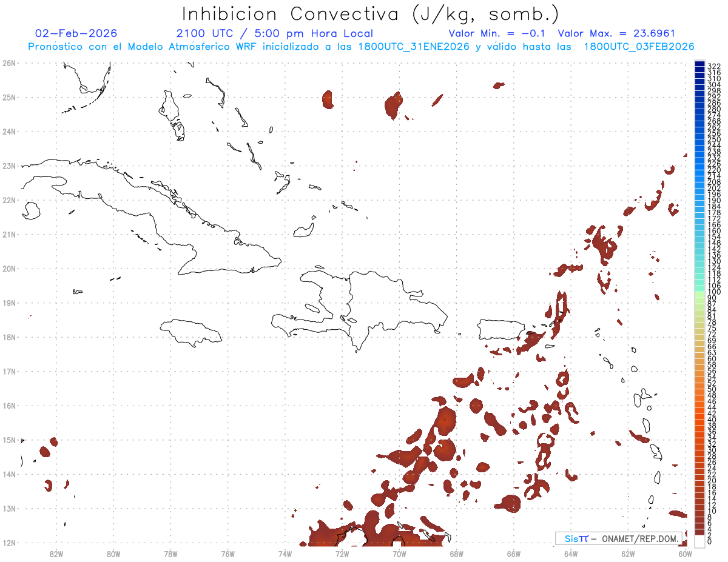
Task: Click the "25N" latitude label
Action: pyautogui.click(x=8, y=97)
